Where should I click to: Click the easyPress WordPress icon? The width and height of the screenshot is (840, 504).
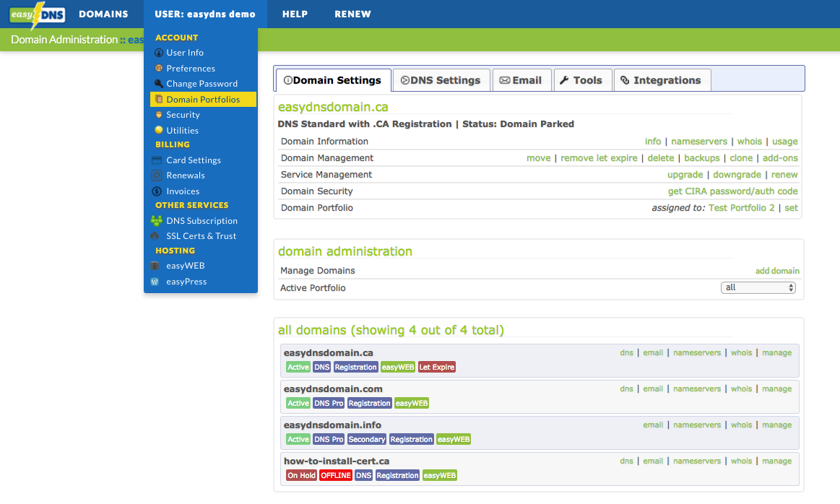click(x=155, y=281)
